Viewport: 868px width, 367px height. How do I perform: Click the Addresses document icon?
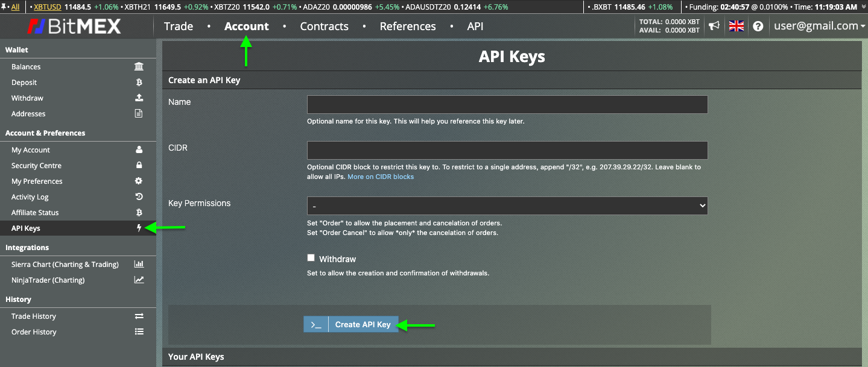[139, 114]
